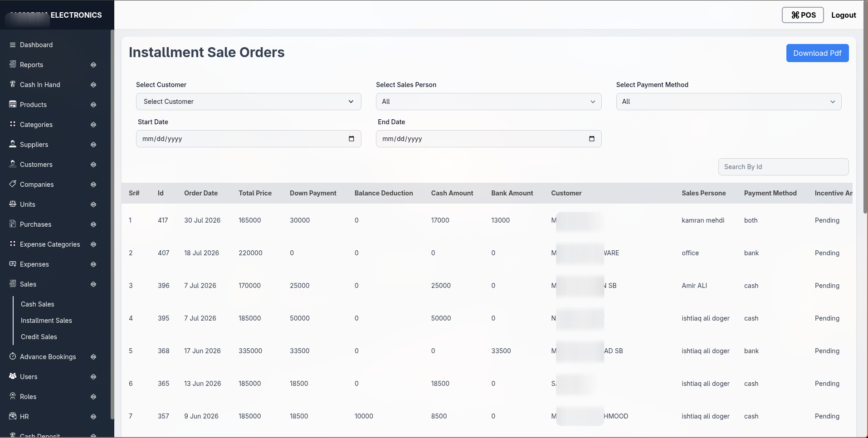868x438 pixels.
Task: Click the Dashboard hamburger icon
Action: click(x=13, y=45)
